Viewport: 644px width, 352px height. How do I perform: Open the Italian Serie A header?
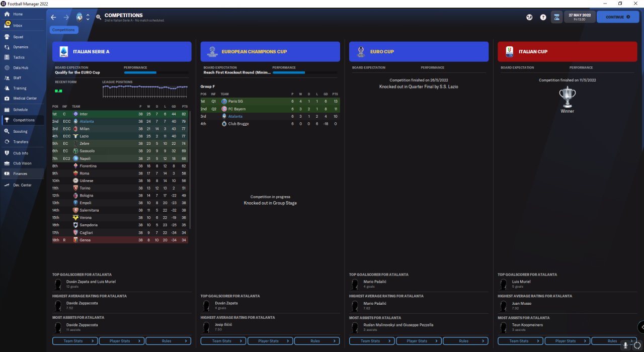(122, 51)
